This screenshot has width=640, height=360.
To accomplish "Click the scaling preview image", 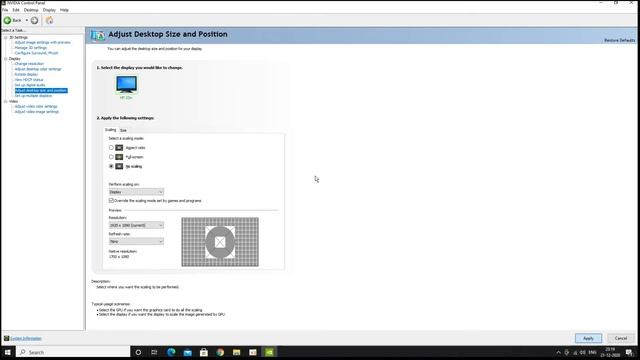I will click(x=220, y=242).
